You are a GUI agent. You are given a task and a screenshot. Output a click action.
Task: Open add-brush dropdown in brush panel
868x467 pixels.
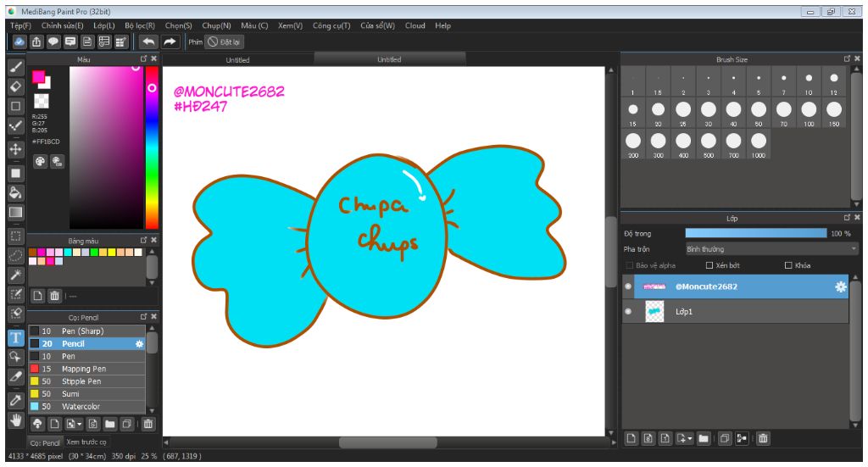81,425
